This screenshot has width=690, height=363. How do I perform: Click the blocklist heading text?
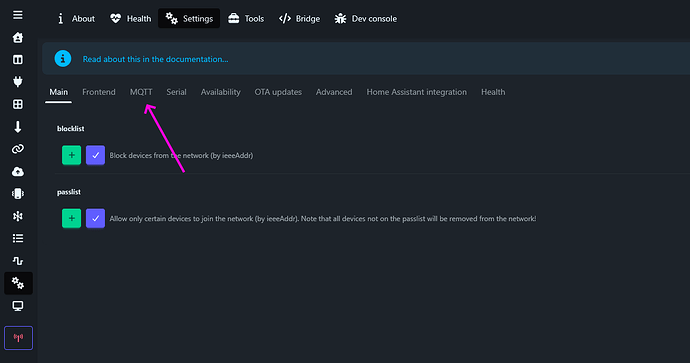(70, 128)
